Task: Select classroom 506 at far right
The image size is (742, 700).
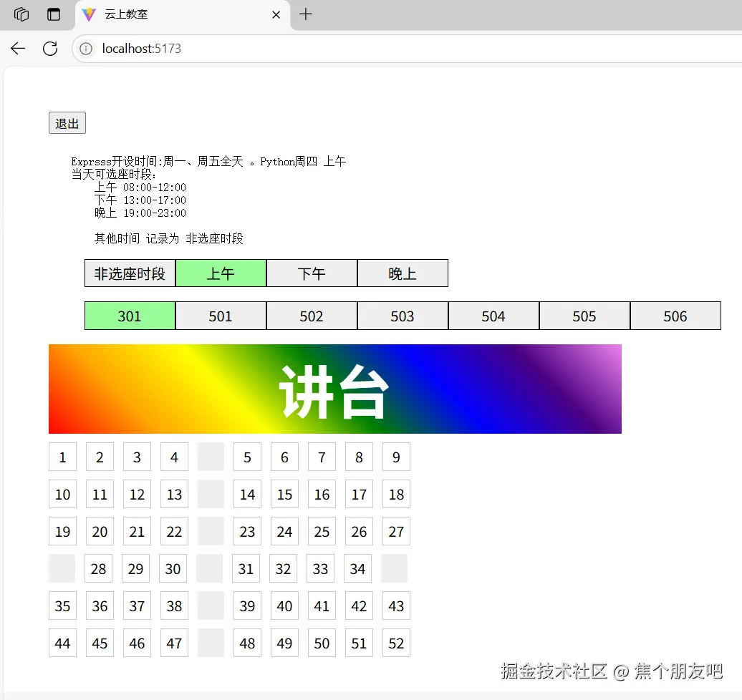Action: [675, 316]
